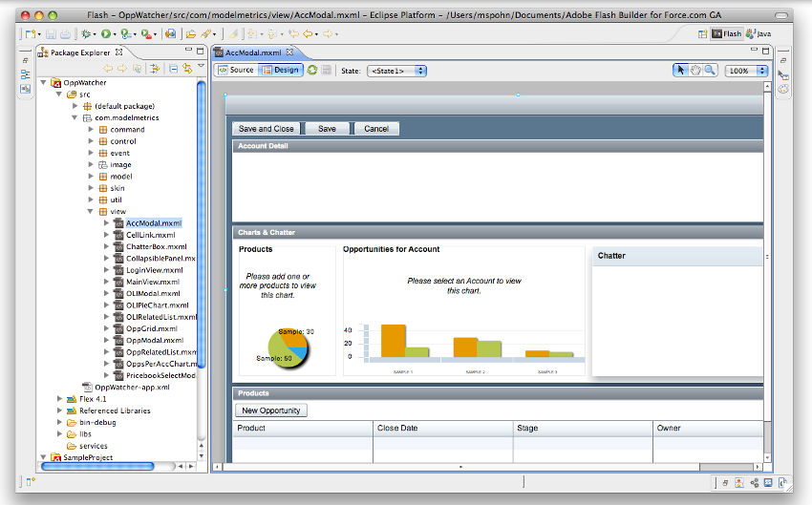Click Collapse All in Package Explorer
The height and width of the screenshot is (505, 812).
click(x=174, y=69)
